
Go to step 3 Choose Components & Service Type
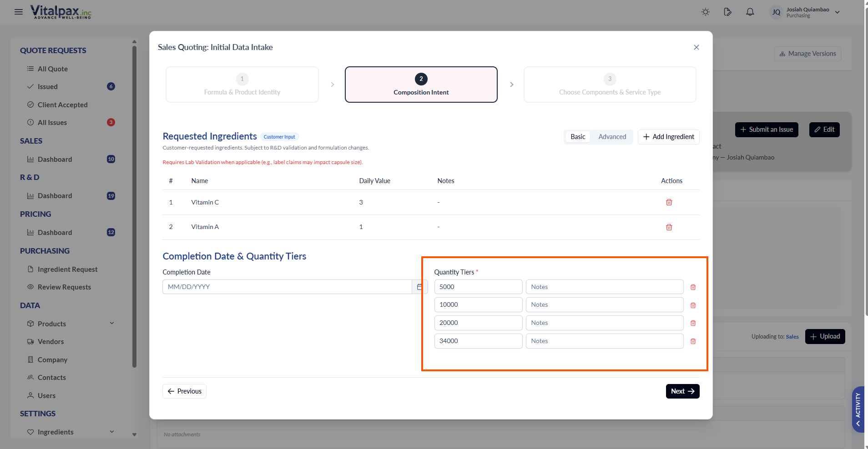click(x=610, y=85)
